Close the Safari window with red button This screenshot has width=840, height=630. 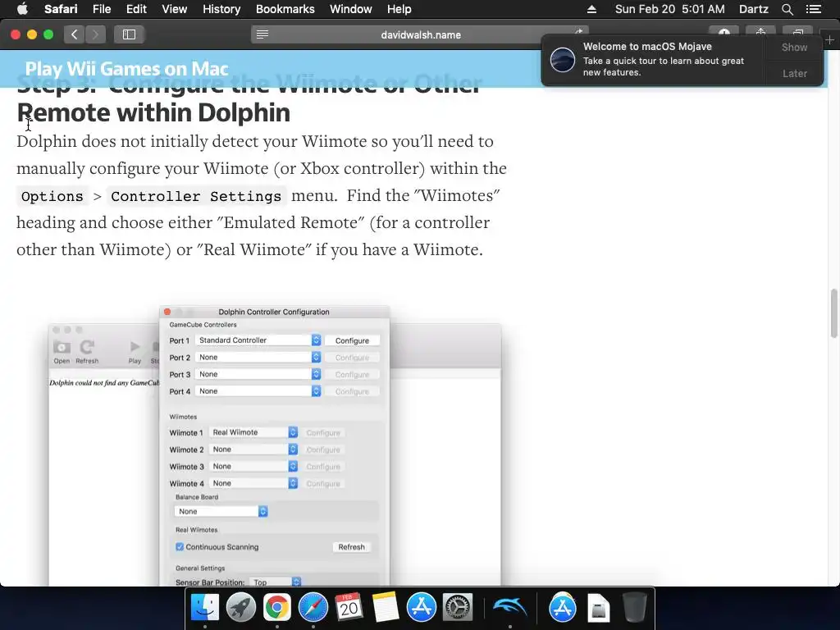coord(16,34)
